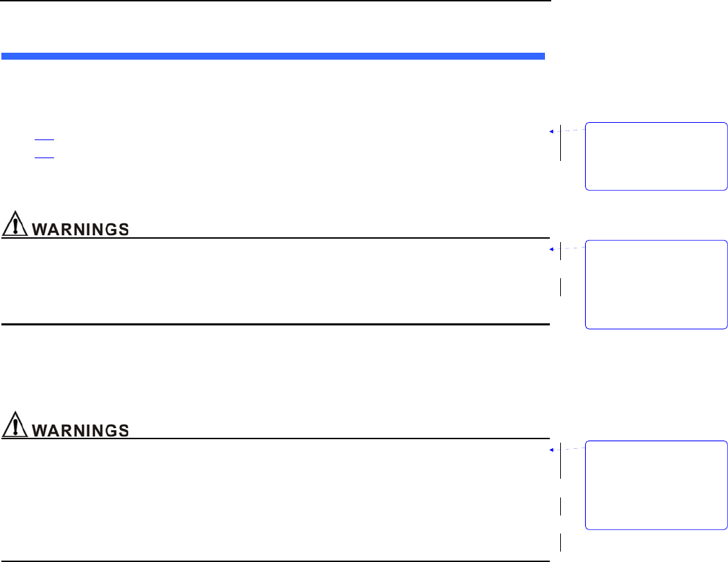Screen dimensions: 728x562
Task: Click the short change bar left of the middle comment's lower half
Action: tap(560, 287)
